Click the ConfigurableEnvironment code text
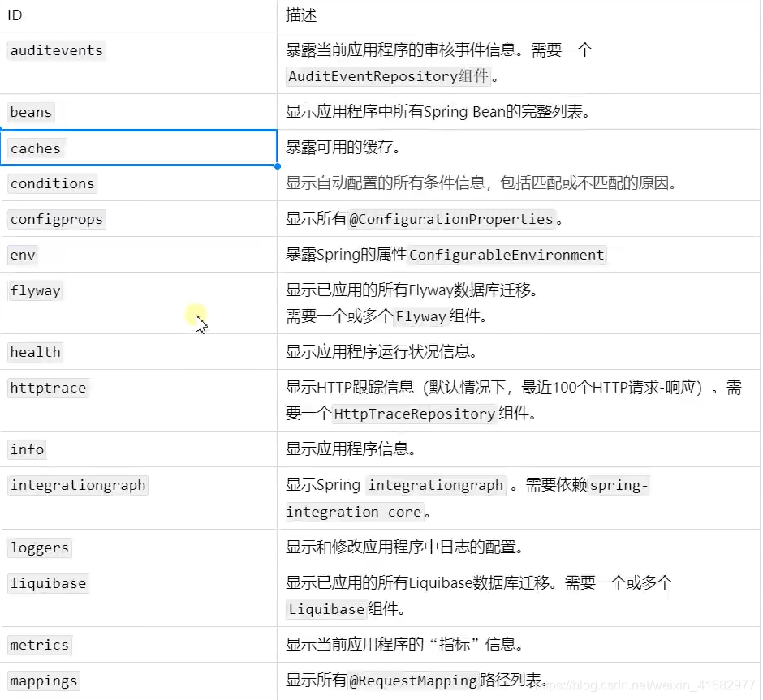 (x=507, y=255)
